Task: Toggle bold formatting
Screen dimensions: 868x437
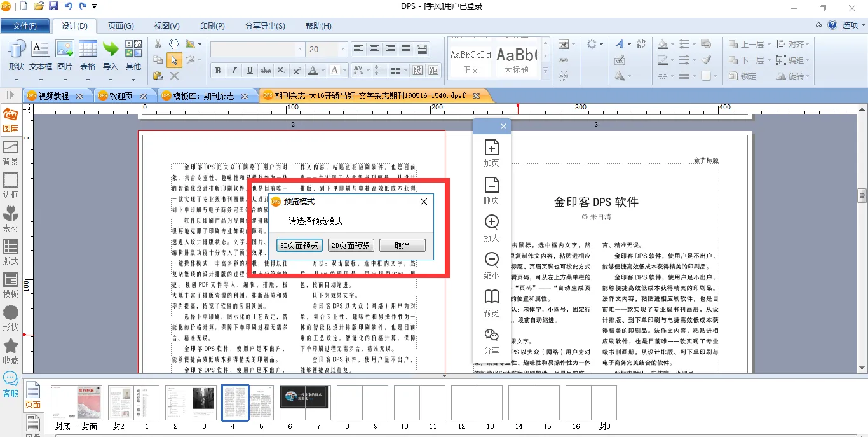Action: click(x=218, y=70)
